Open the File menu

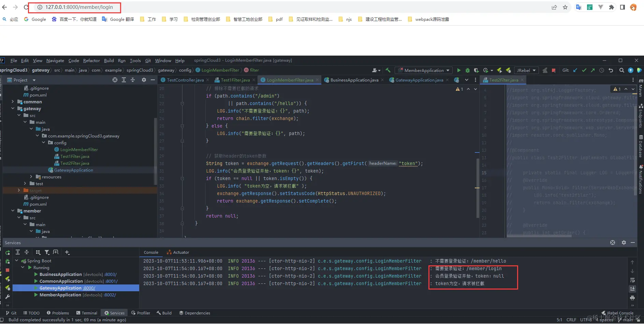(x=14, y=61)
